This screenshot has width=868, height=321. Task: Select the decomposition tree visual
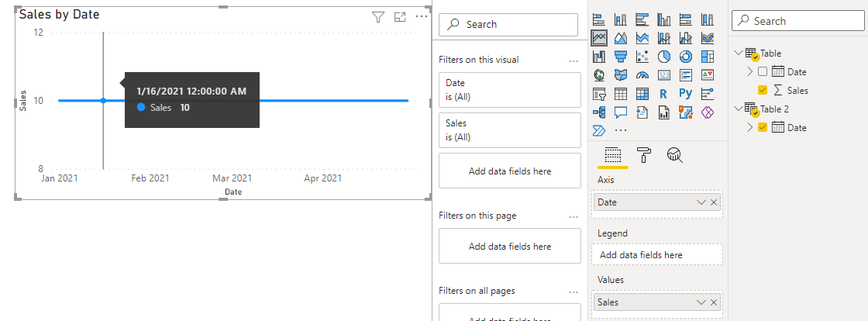(598, 112)
